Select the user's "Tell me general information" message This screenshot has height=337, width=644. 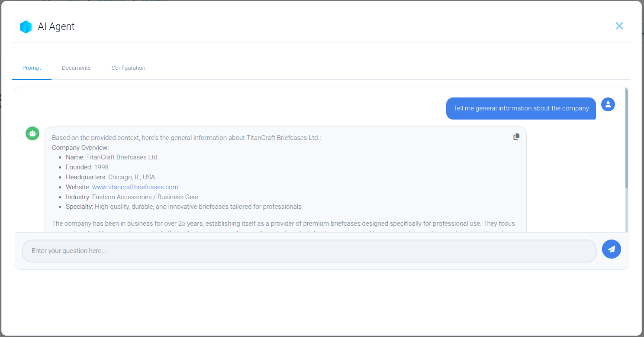[x=521, y=108]
